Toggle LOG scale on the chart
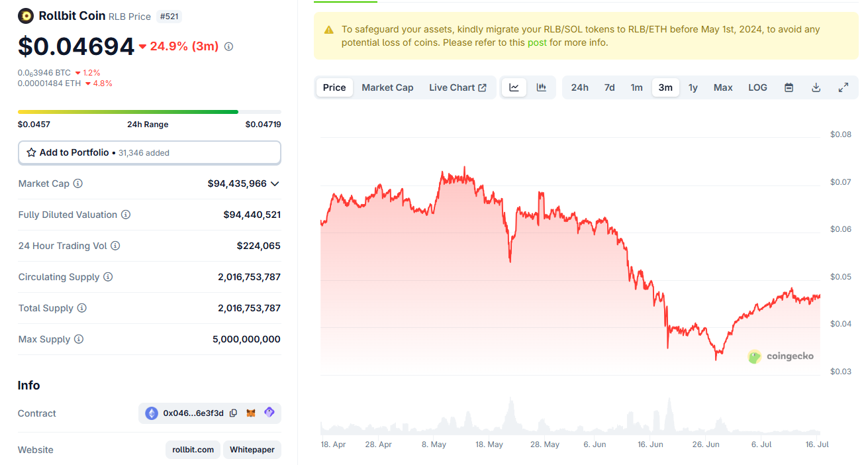Viewport: 868px width, 465px height. point(757,87)
